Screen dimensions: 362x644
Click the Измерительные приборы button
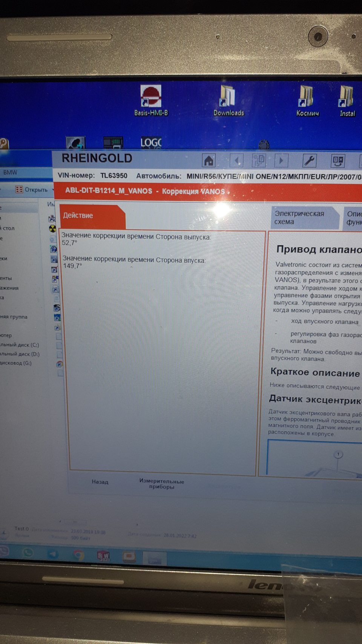pos(162,484)
